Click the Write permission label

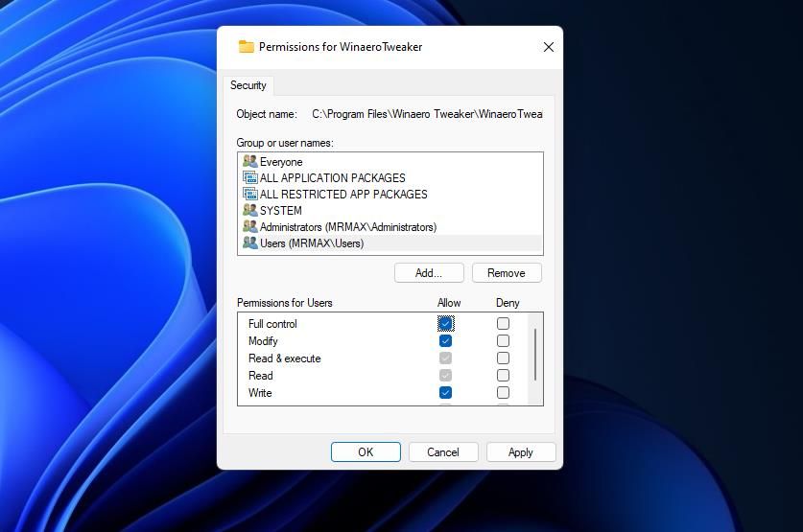coord(260,393)
